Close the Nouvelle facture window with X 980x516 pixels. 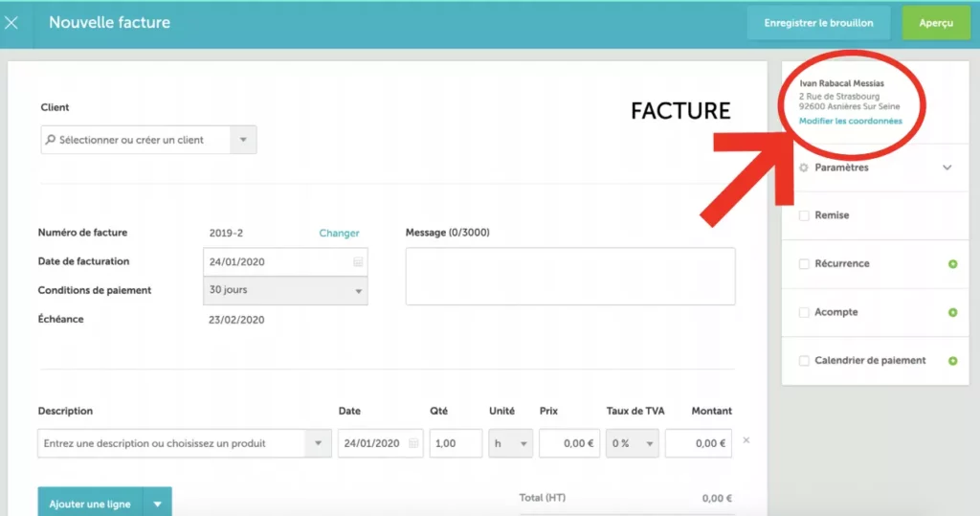(12, 22)
